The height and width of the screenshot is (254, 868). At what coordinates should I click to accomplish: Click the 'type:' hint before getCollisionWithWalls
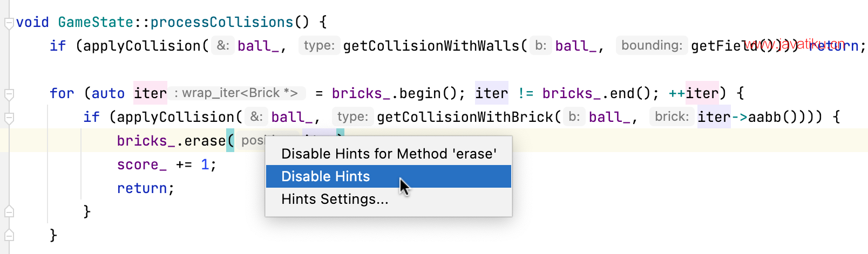(319, 45)
